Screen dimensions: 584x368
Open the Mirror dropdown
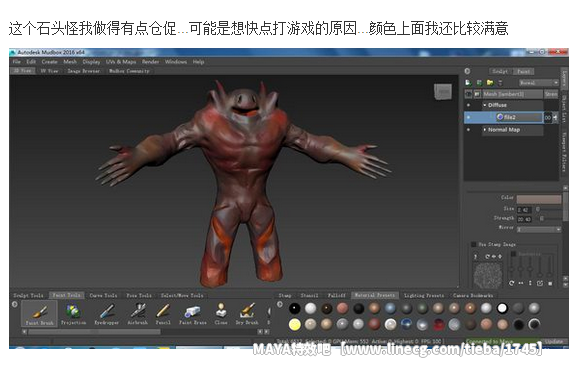539,229
